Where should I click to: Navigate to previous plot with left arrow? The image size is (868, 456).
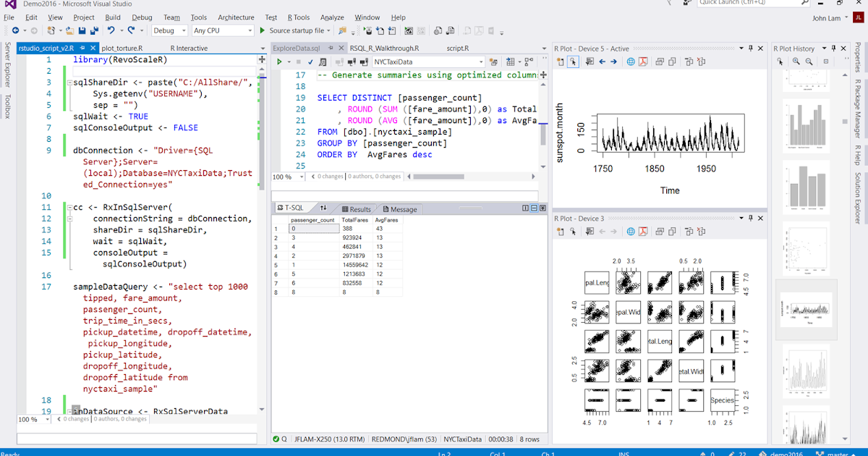(602, 62)
